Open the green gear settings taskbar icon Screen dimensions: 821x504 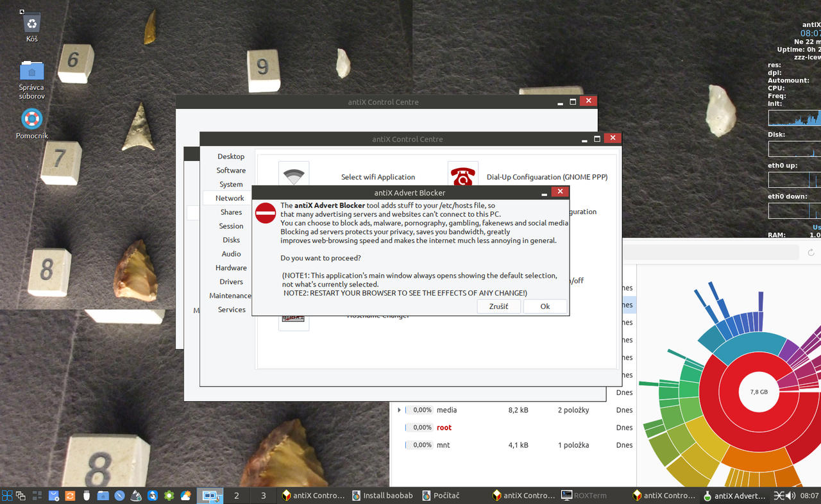(169, 496)
